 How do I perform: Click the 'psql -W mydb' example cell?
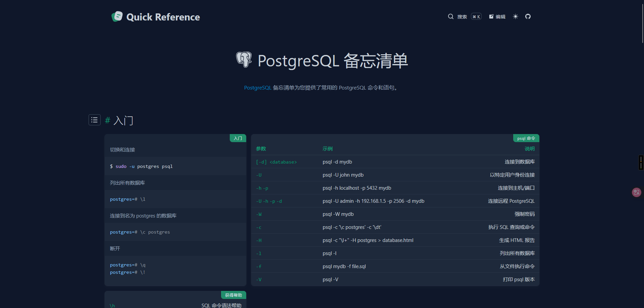338,214
